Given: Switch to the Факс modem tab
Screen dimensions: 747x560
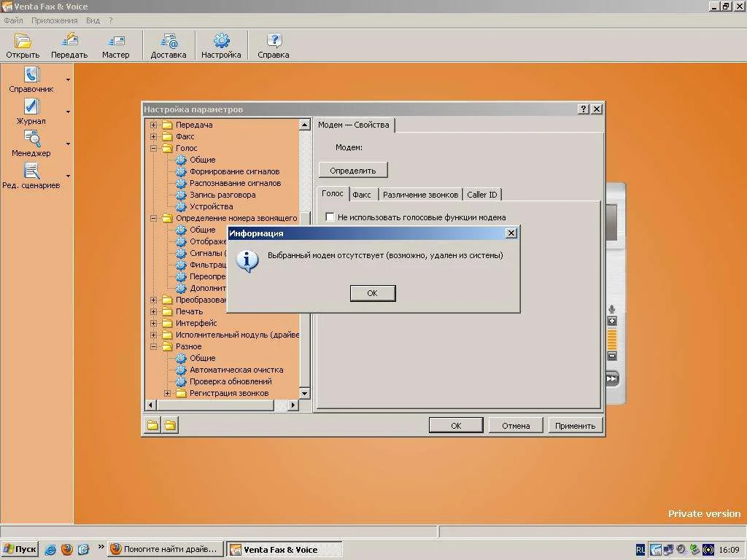Looking at the screenshot, I should (362, 194).
